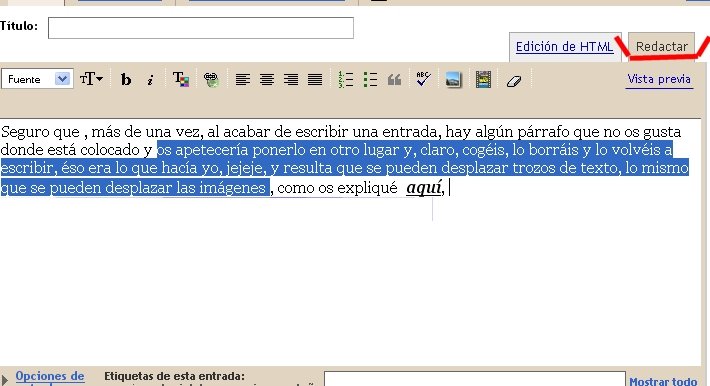Insert a bulleted list

(x=370, y=80)
